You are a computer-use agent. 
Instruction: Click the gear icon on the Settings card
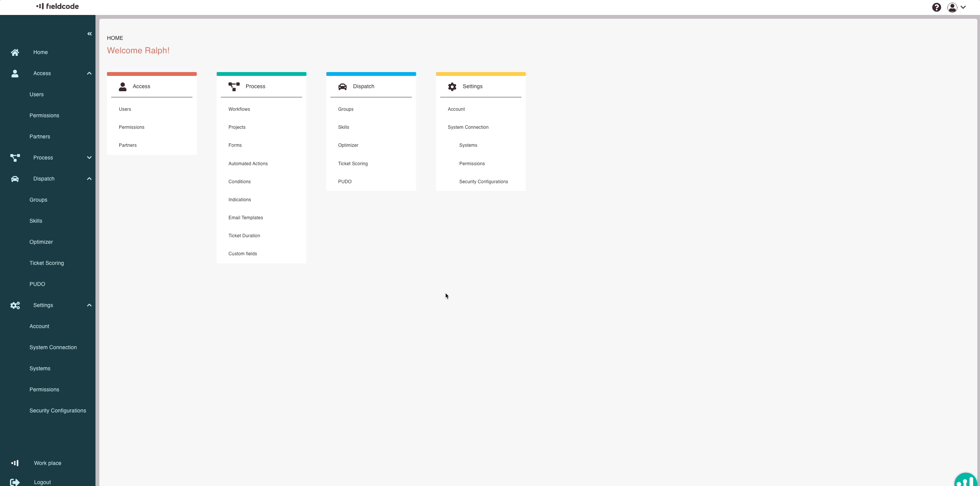pos(452,87)
